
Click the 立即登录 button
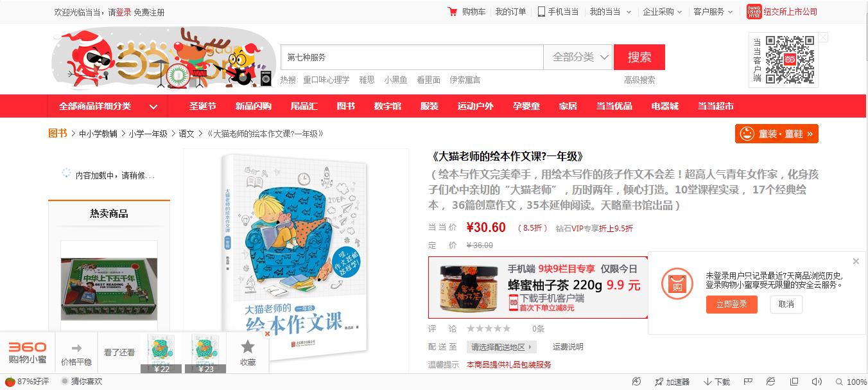[x=731, y=305]
